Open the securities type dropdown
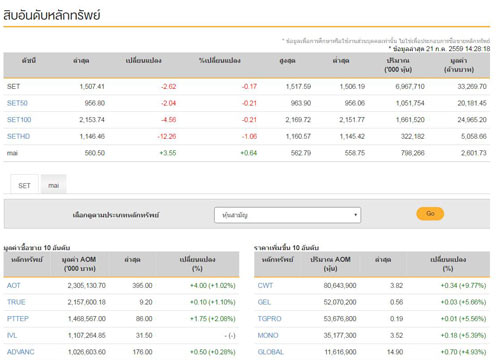Image resolution: width=500 pixels, height=360 pixels. click(x=287, y=215)
